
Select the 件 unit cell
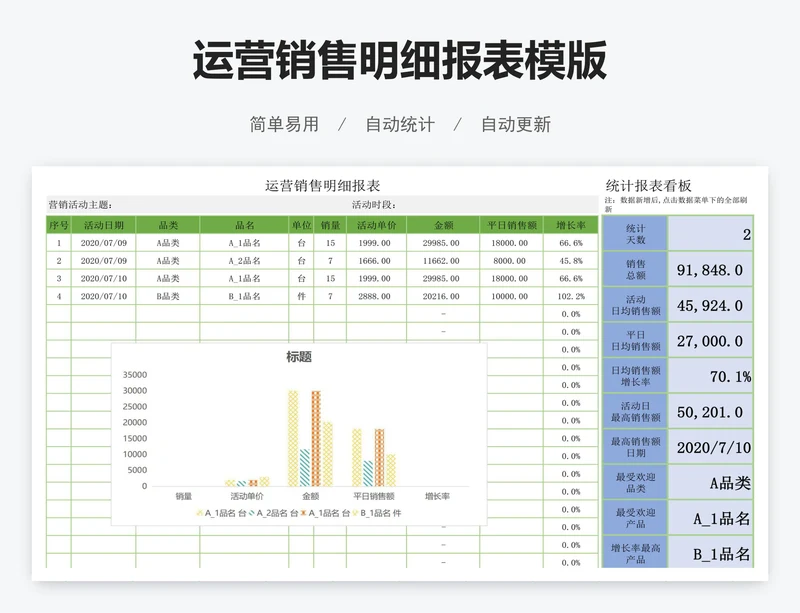click(x=302, y=296)
